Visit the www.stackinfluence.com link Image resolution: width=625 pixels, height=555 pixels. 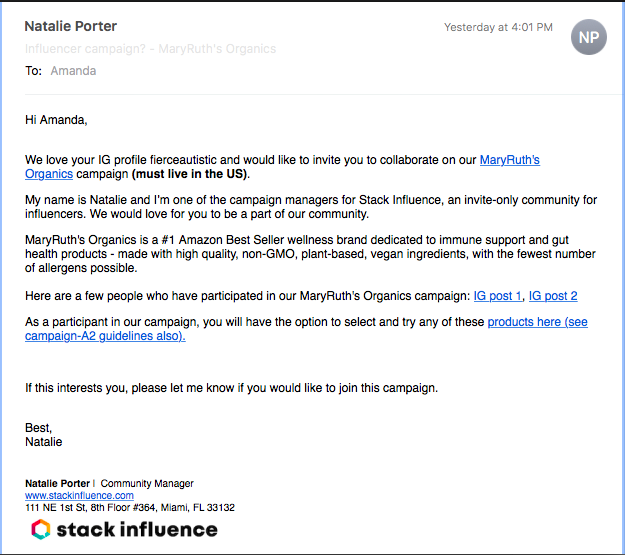coord(79,495)
